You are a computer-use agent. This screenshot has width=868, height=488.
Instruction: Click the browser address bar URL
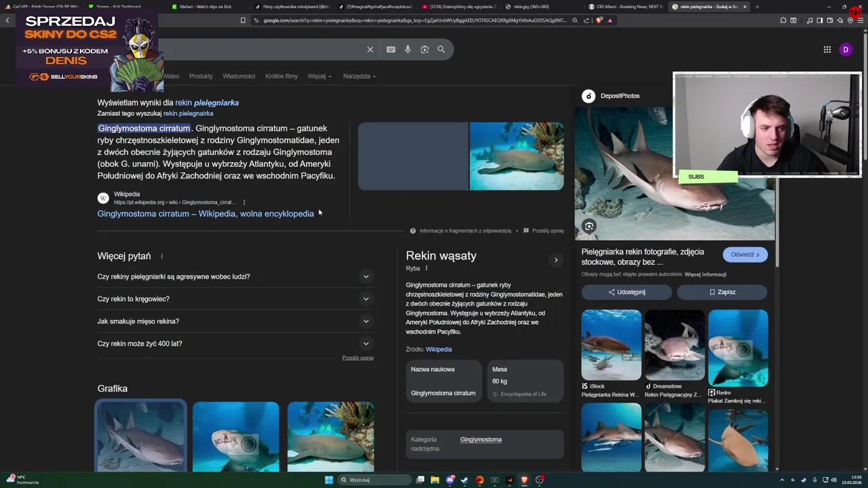point(414,20)
